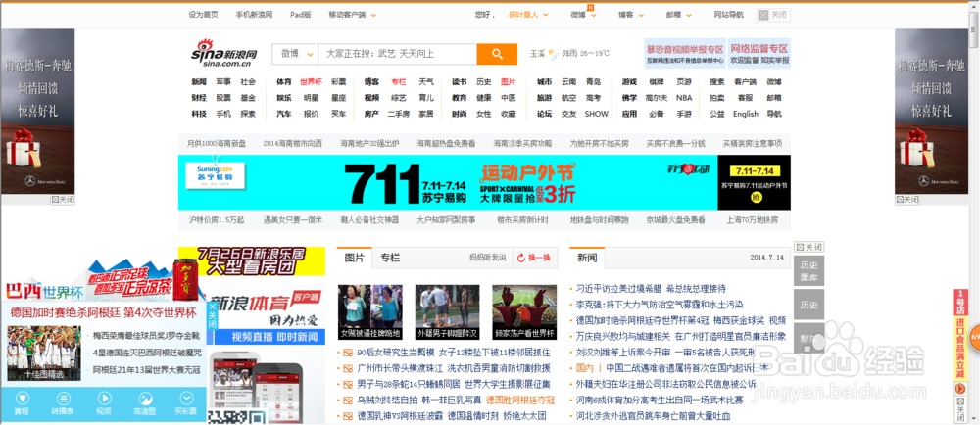Click image icon before 乌贼刘终结自拍
Screen dimensions: 980x425
tap(348, 401)
